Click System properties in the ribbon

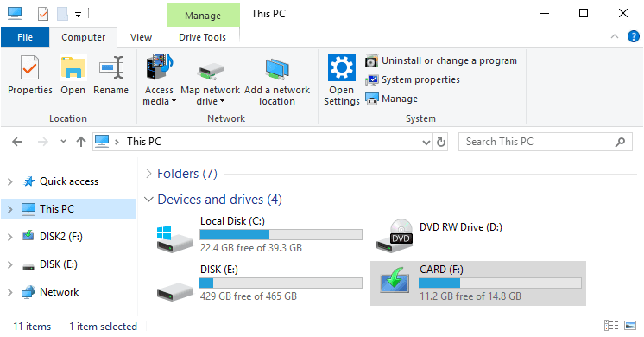tap(413, 79)
